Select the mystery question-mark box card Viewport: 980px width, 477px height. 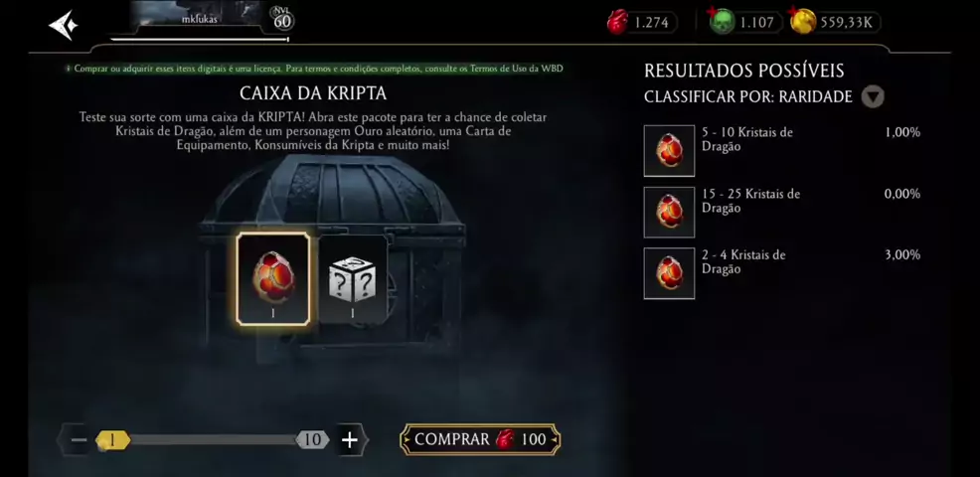353,279
